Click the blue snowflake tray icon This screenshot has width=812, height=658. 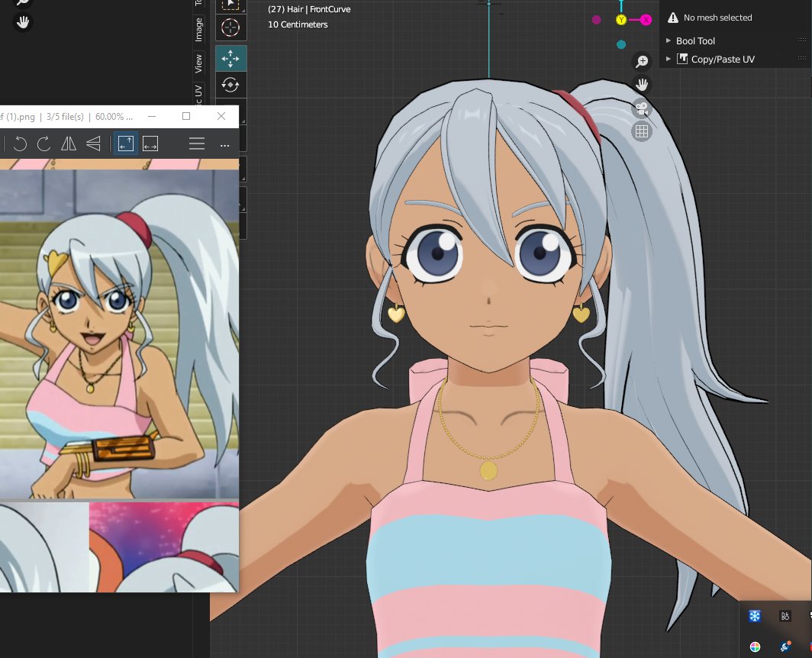(755, 616)
